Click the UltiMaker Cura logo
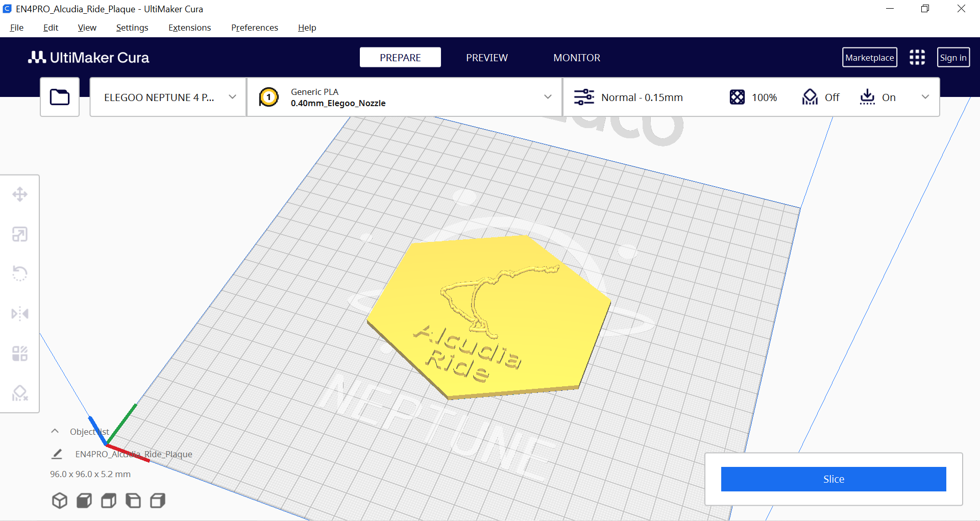Screen dimensions: 980x521 point(89,58)
